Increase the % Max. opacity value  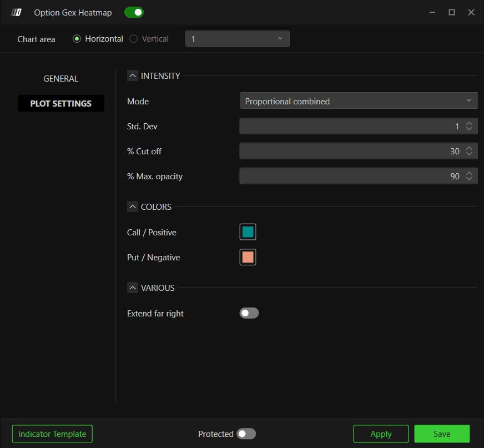pyautogui.click(x=469, y=173)
